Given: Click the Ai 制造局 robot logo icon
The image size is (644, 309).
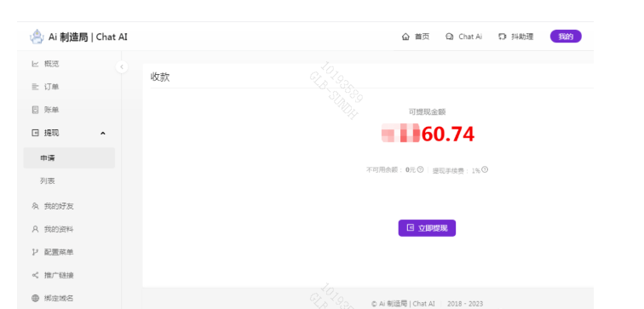Looking at the screenshot, I should point(37,37).
